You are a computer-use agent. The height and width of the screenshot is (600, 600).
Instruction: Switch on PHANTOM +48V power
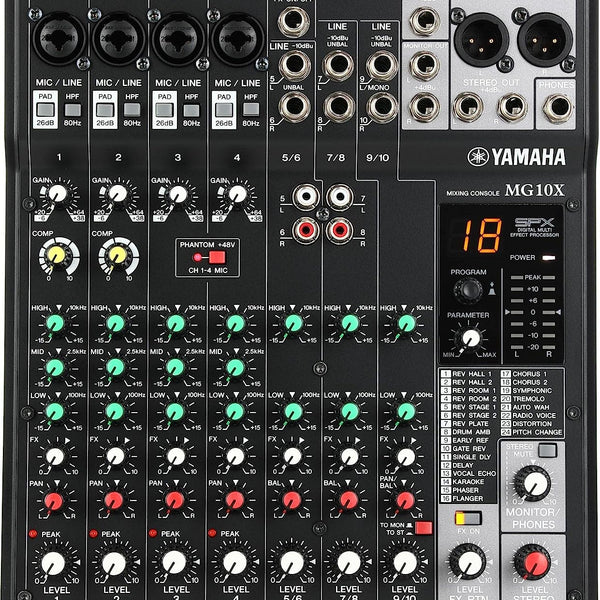point(217,257)
